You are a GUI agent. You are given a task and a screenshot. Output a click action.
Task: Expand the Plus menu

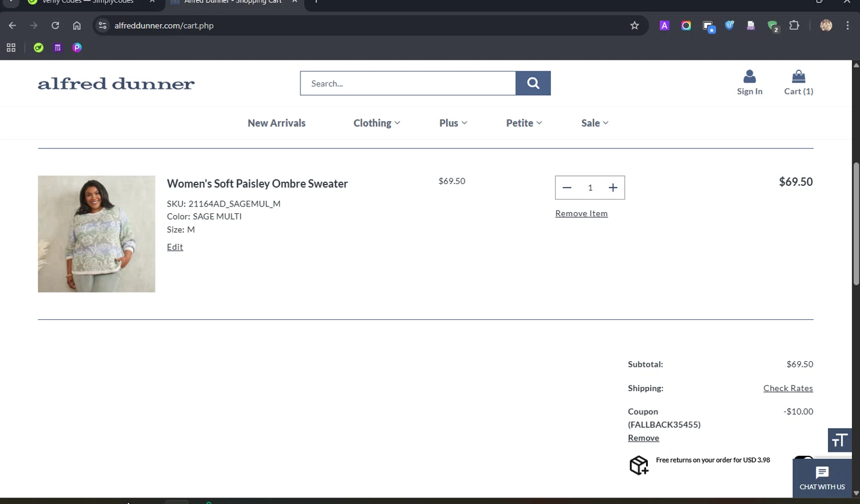(453, 123)
